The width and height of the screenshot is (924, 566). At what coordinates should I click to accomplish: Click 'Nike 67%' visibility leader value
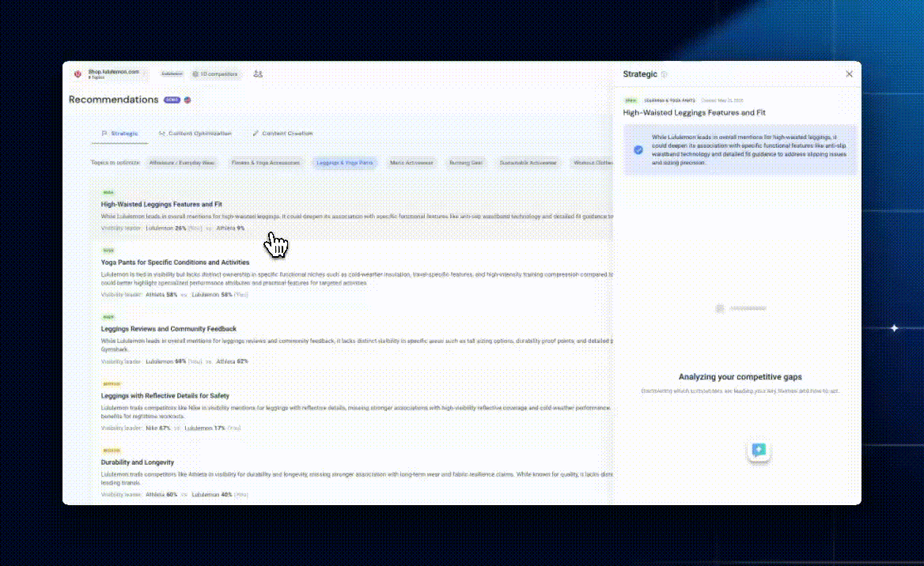pyautogui.click(x=158, y=428)
